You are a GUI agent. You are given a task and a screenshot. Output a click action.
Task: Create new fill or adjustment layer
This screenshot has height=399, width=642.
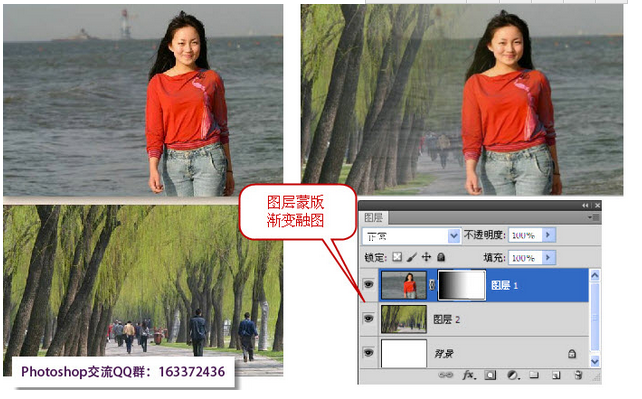click(513, 375)
